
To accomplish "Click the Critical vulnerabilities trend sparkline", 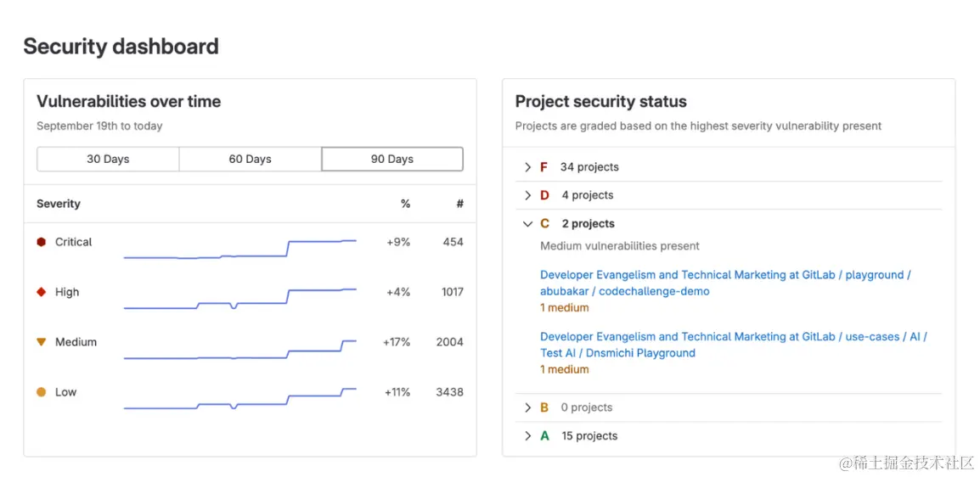I will click(239, 249).
